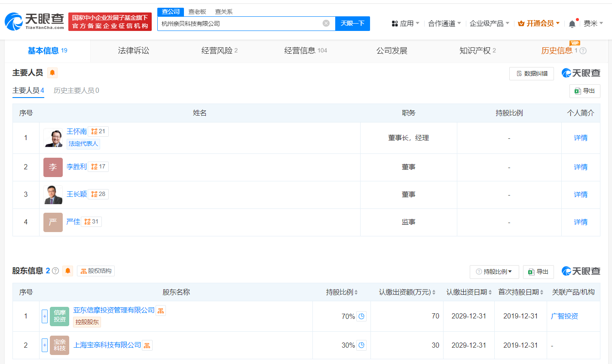Clear the search box text
This screenshot has width=612, height=364.
coord(326,23)
